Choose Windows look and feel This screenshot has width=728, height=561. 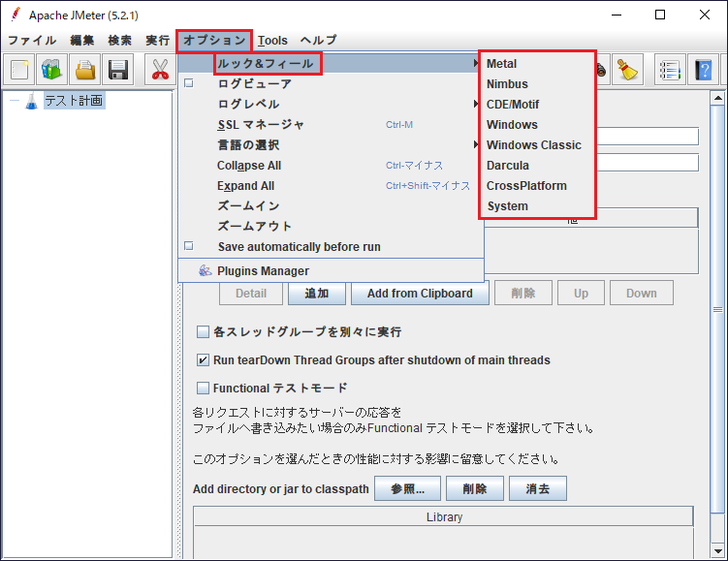pos(537,125)
